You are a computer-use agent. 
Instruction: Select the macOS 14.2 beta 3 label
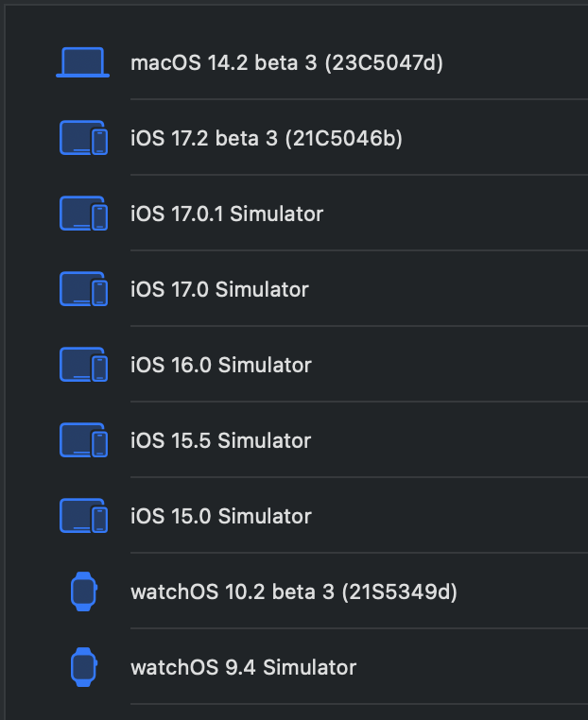pyautogui.click(x=227, y=63)
